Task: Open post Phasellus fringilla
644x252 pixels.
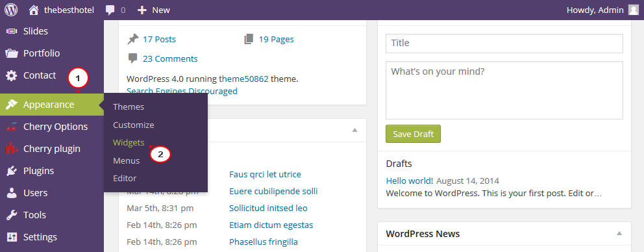Action: click(x=264, y=242)
